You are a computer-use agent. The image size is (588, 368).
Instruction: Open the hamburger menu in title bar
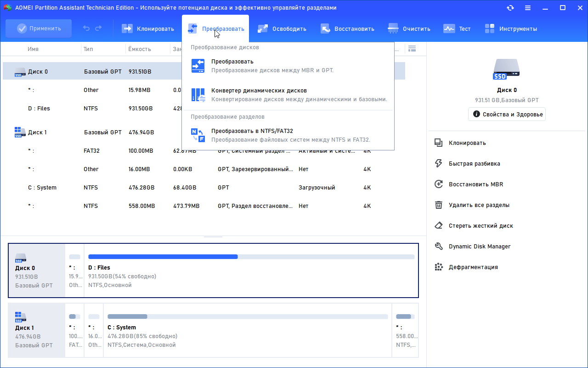(x=528, y=8)
